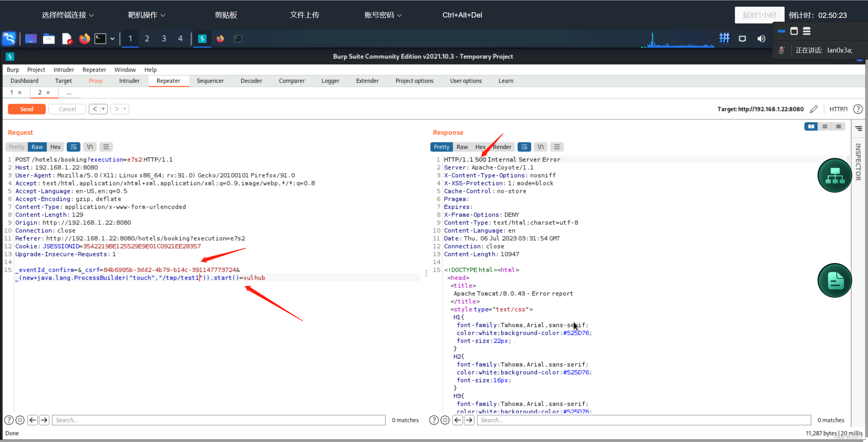Viewport: 868px width, 442px height.
Task: Open response search help icon
Action: pos(434,420)
